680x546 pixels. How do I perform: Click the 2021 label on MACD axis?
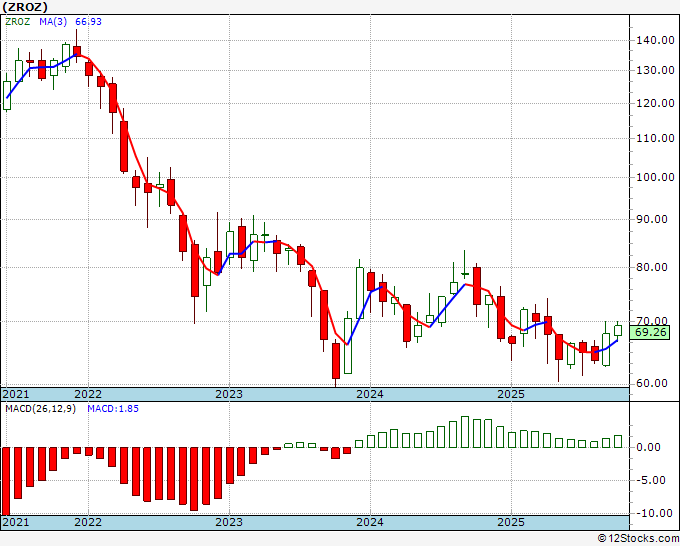16,522
